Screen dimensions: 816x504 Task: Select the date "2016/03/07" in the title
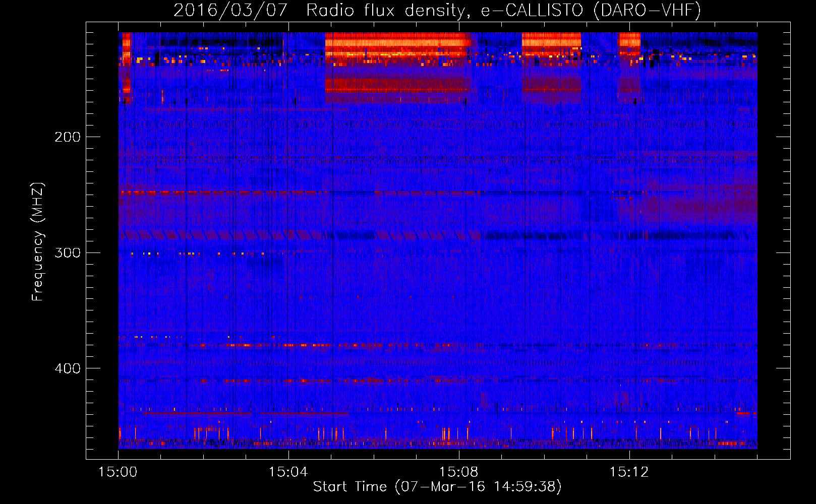click(x=230, y=10)
